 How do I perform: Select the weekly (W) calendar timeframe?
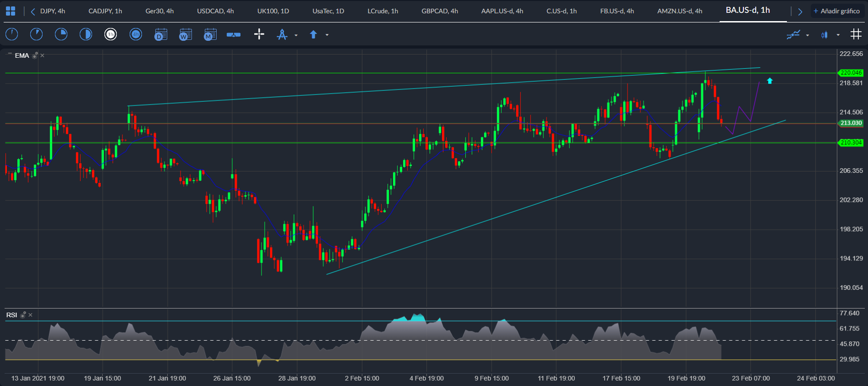185,34
